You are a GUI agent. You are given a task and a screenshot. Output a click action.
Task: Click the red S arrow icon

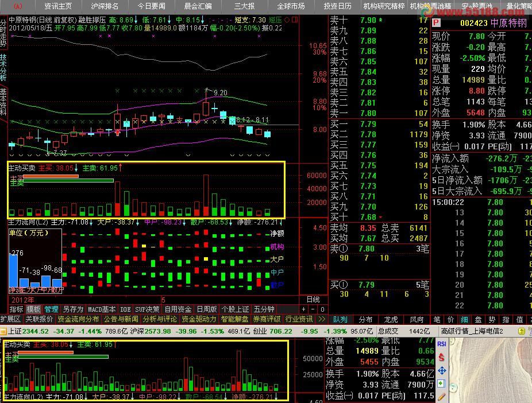pyautogui.click(x=441, y=357)
